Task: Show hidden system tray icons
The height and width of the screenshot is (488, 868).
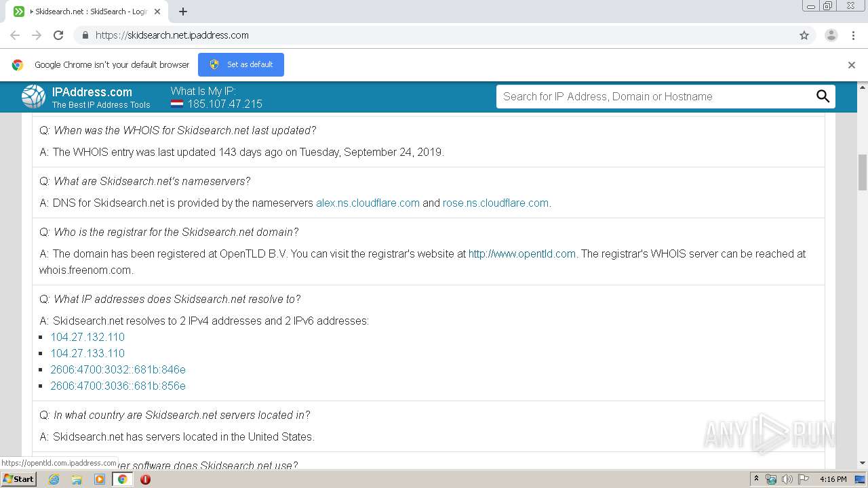Action: 757,479
